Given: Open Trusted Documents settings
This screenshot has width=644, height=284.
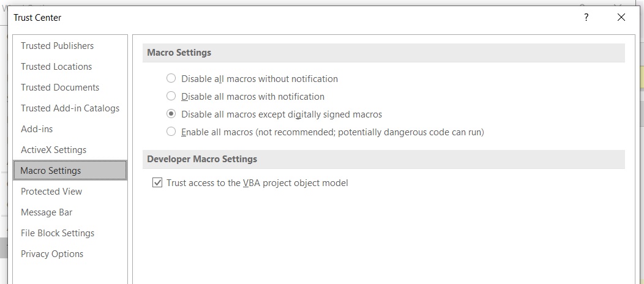Looking at the screenshot, I should pos(60,88).
